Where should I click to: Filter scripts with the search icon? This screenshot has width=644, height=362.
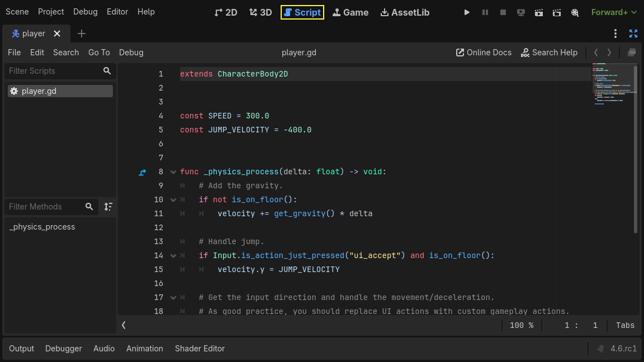point(107,71)
